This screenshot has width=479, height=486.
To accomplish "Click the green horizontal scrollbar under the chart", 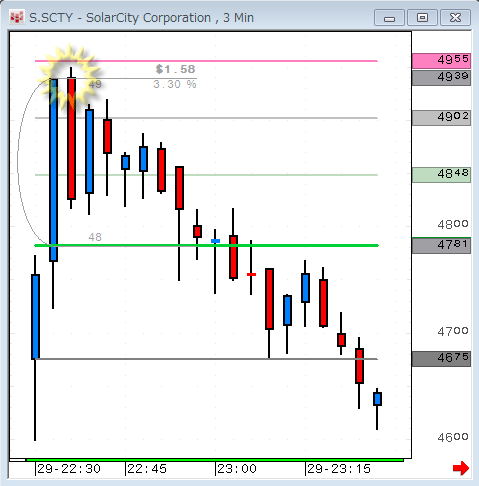I will [x=215, y=460].
